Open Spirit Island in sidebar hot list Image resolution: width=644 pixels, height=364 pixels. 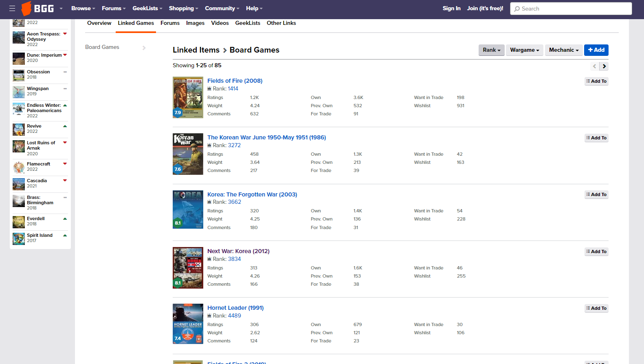(40, 235)
